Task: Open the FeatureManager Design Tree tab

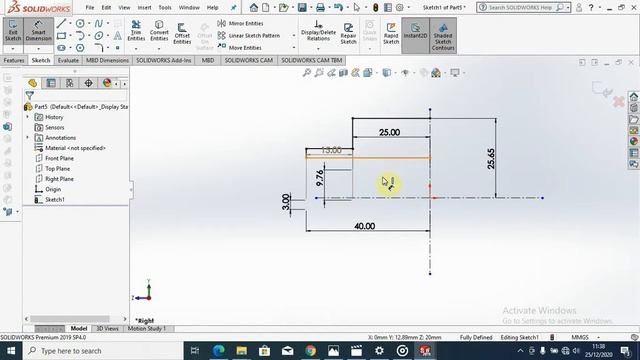Action: [33, 83]
